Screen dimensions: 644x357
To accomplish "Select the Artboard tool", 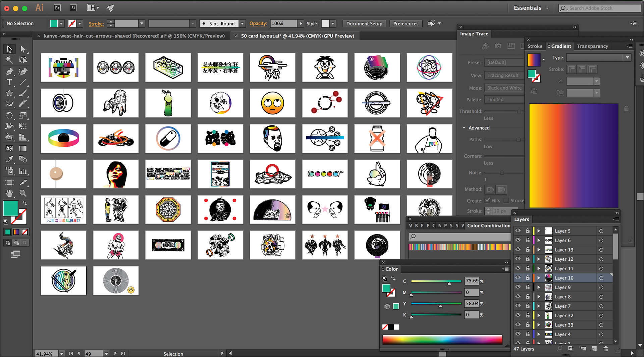I will point(9,182).
